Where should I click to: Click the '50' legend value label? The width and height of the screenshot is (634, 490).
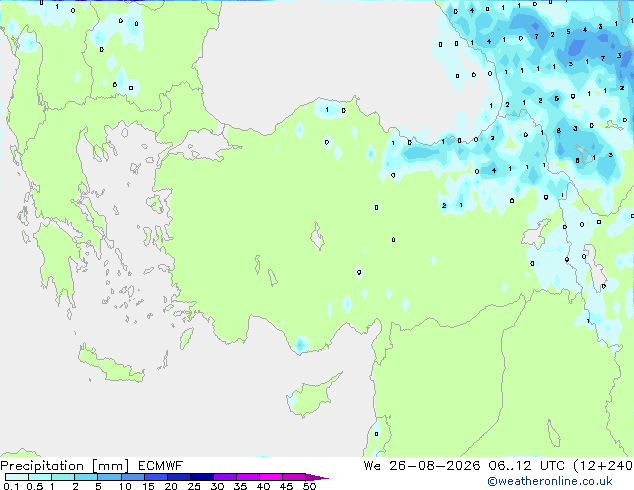(x=309, y=486)
